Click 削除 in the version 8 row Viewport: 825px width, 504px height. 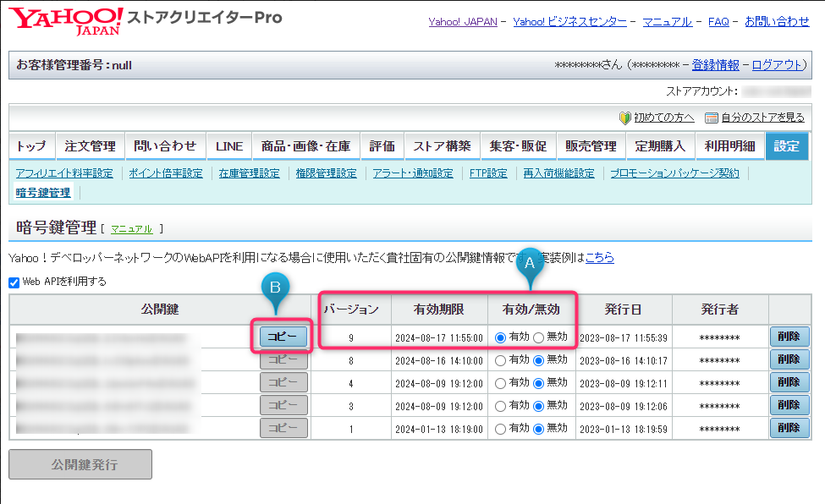(x=789, y=360)
